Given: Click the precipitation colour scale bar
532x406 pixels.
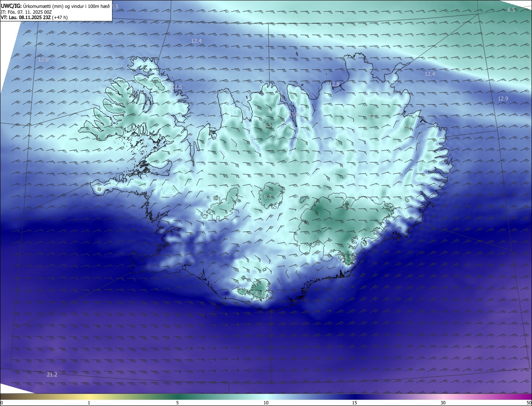Looking at the screenshot, I should [266, 397].
